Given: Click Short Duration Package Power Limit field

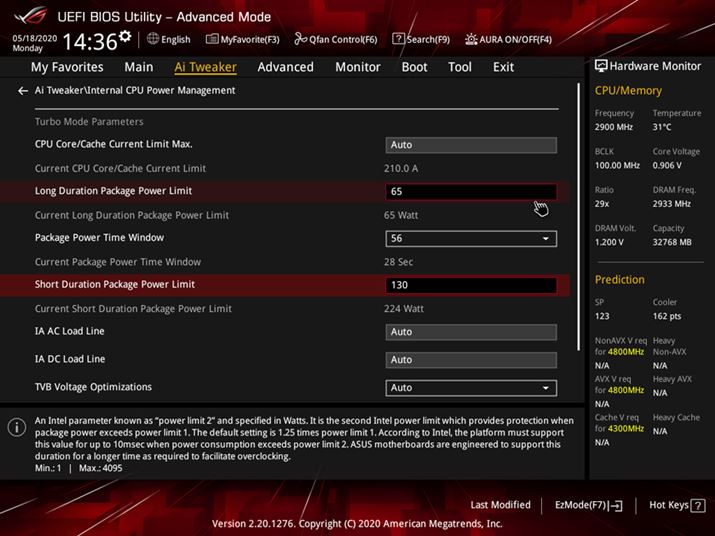Looking at the screenshot, I should (x=471, y=285).
